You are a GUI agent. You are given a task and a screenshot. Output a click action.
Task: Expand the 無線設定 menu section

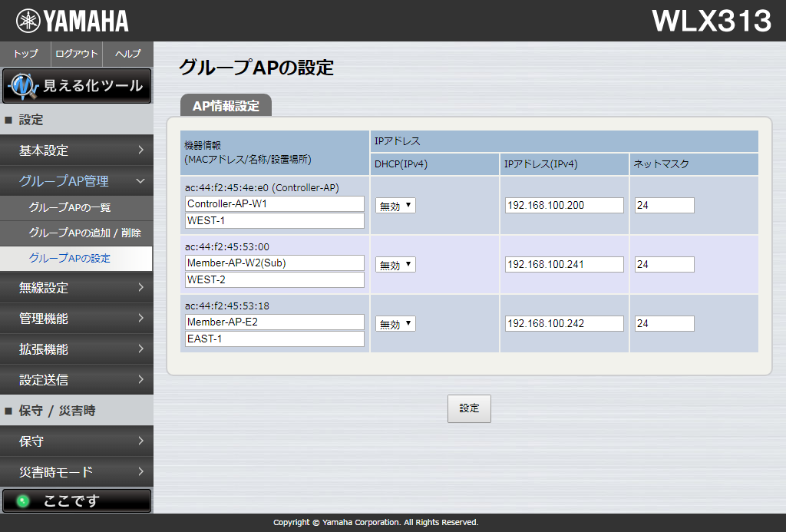tap(77, 288)
